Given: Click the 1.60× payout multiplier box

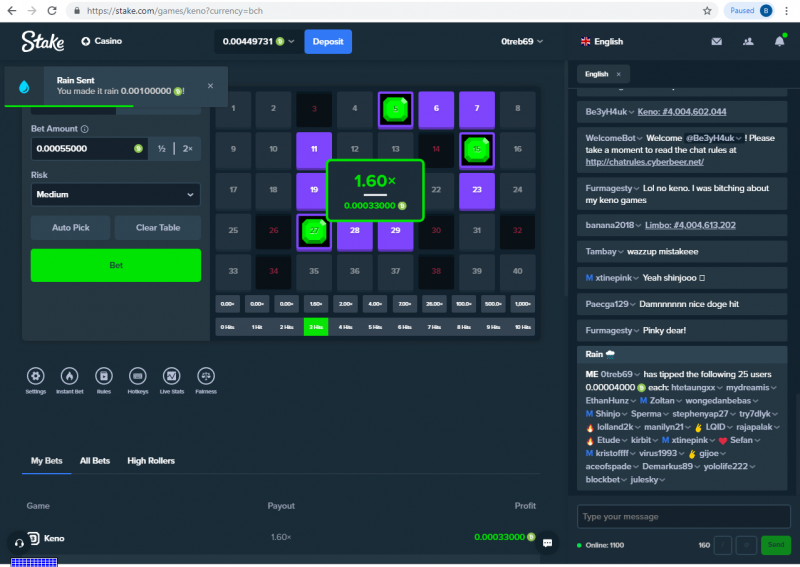Looking at the screenshot, I should tap(316, 304).
